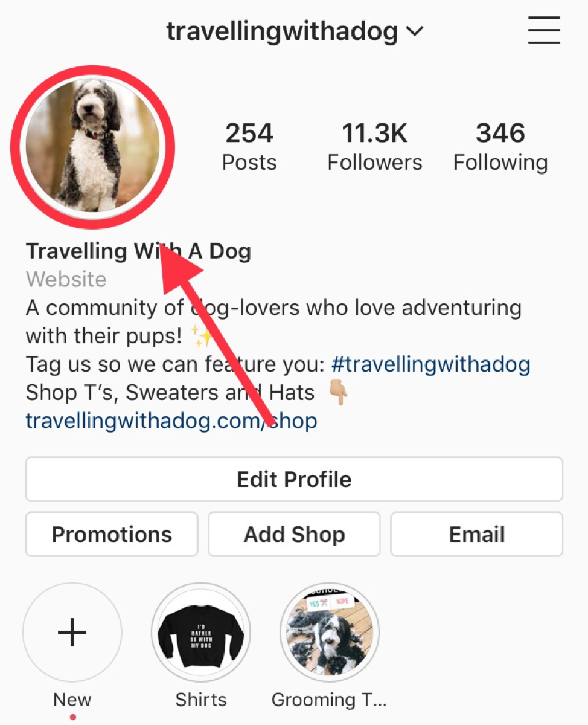588x725 pixels.
Task: Click the Website category label
Action: click(x=66, y=279)
